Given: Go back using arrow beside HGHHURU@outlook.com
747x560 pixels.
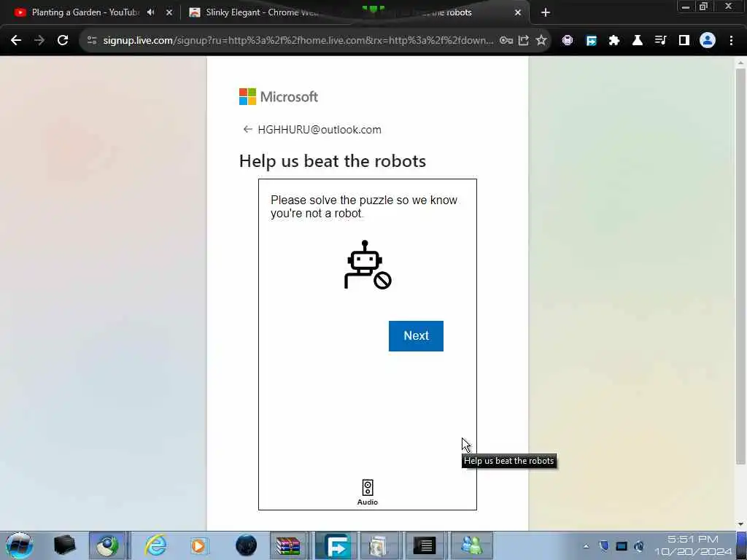Looking at the screenshot, I should [247, 130].
